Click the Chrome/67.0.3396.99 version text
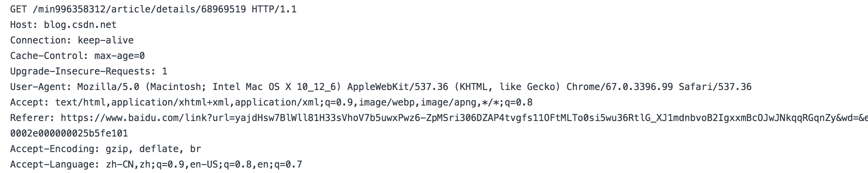Screen dimensions: 868x173 619,87
